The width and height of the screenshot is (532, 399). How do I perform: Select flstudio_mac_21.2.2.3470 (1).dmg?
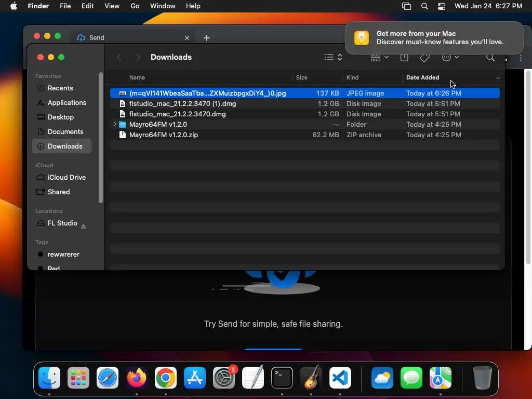click(x=304, y=104)
